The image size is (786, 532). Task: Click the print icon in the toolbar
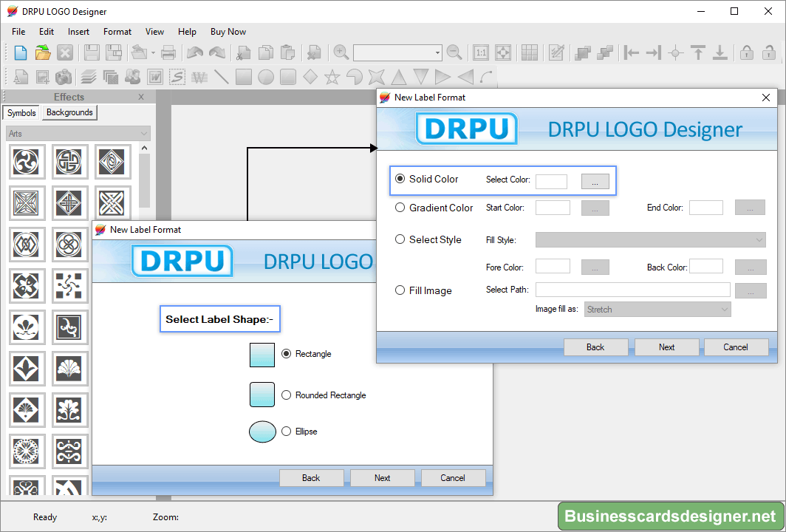tap(168, 52)
